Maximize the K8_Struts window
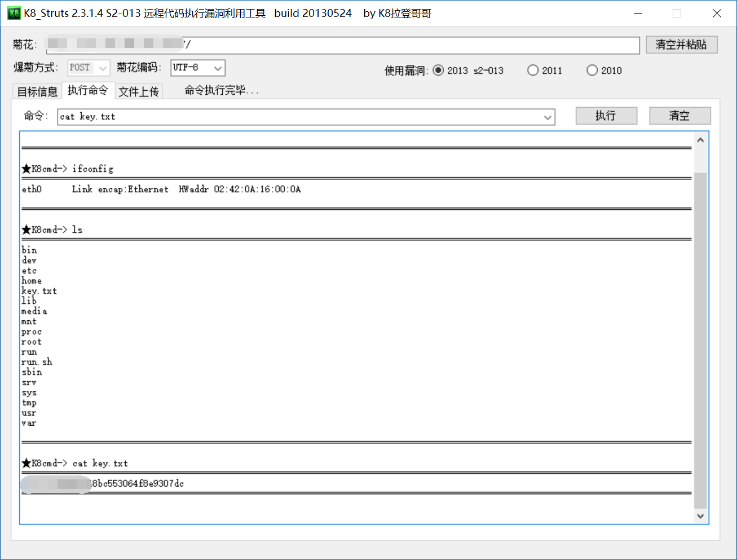Screen dimensions: 737x560 pos(677,14)
